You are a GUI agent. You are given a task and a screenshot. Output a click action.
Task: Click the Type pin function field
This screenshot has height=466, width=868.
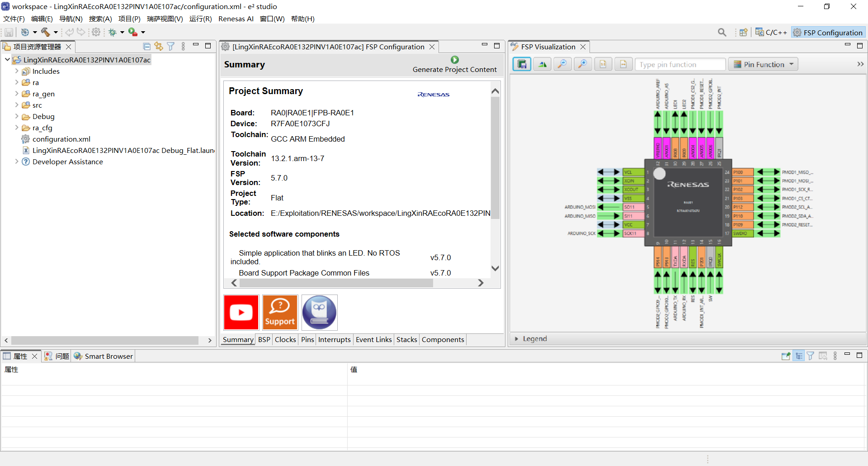point(679,64)
